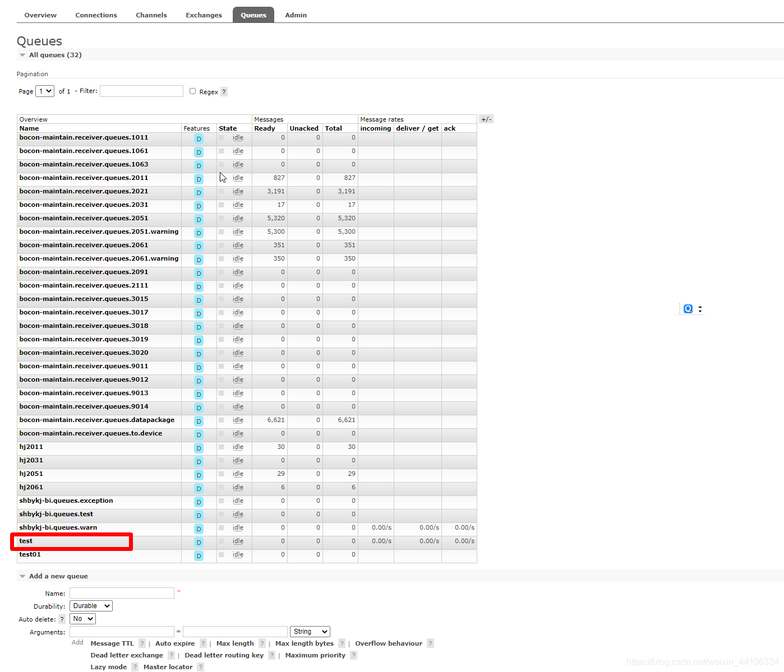Open queue bocon-maintain.receiver.queues.2011
Image resolution: width=784 pixels, height=672 pixels.
[x=84, y=178]
